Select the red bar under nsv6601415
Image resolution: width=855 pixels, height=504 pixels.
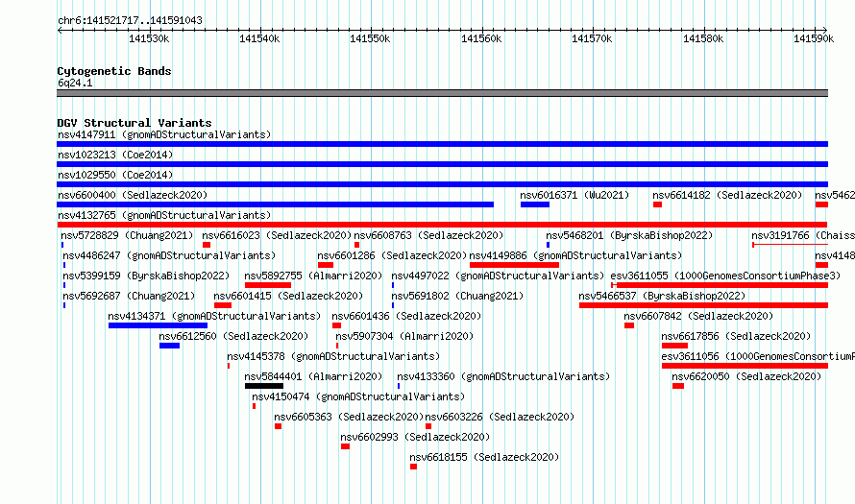[x=223, y=305]
